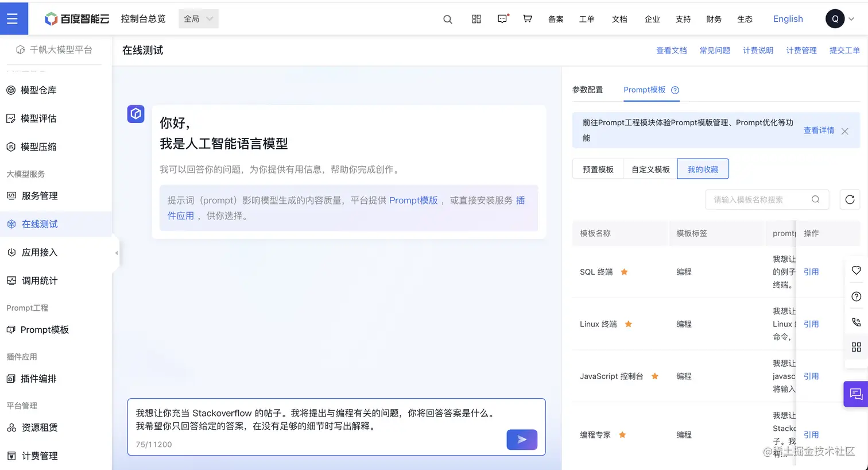Refresh the template list
868x470 pixels.
pos(850,199)
